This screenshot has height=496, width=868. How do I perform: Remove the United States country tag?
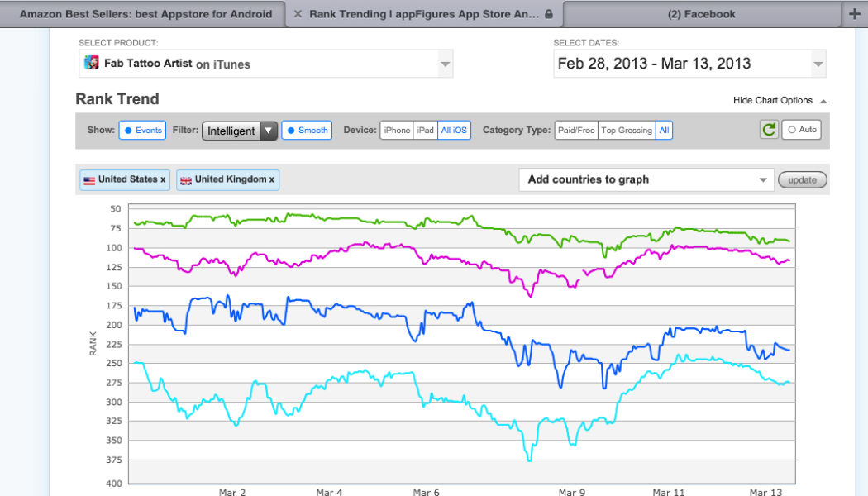pyautogui.click(x=163, y=179)
